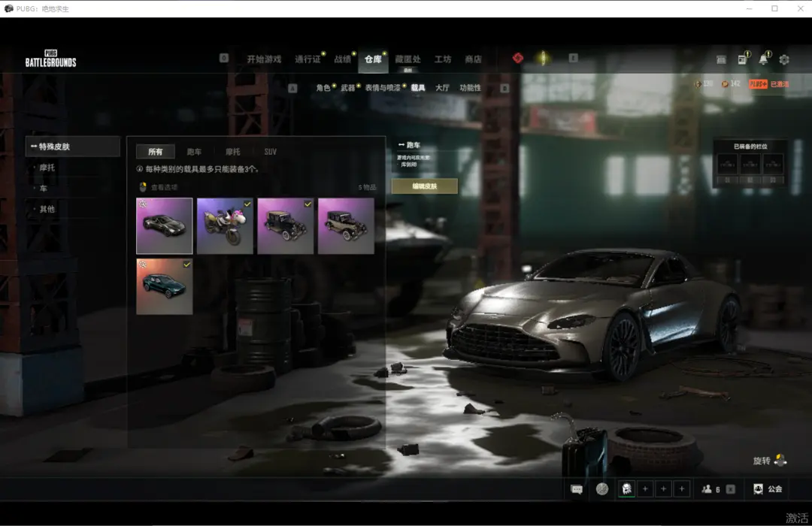Select the 所有 filter tab

click(156, 152)
